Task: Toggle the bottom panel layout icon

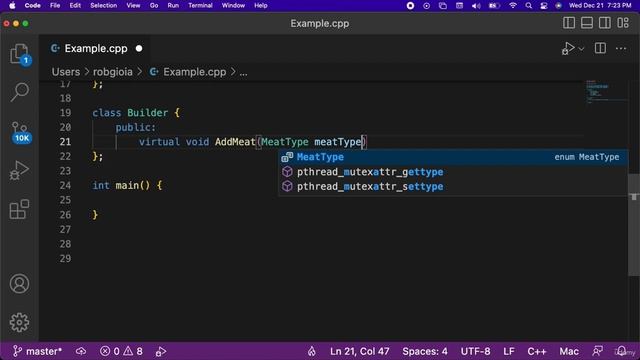Action: point(587,23)
